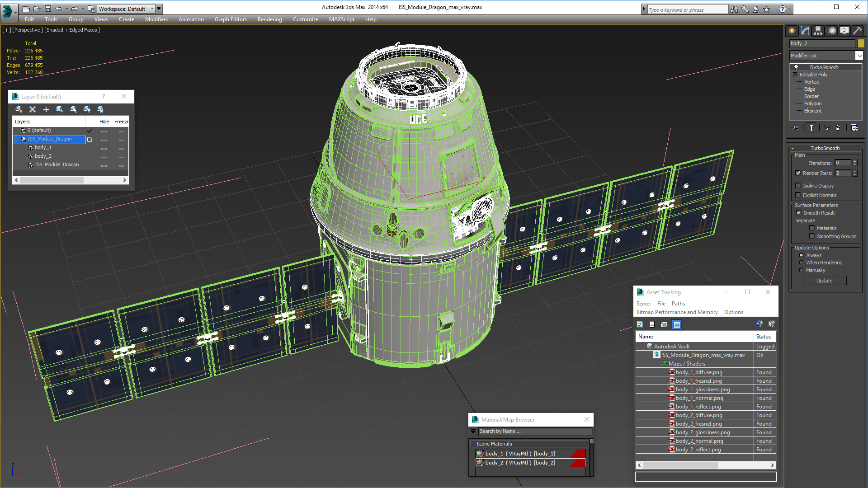868x488 pixels.
Task: Open the Utilities hammer panel tab
Action: coord(857,31)
